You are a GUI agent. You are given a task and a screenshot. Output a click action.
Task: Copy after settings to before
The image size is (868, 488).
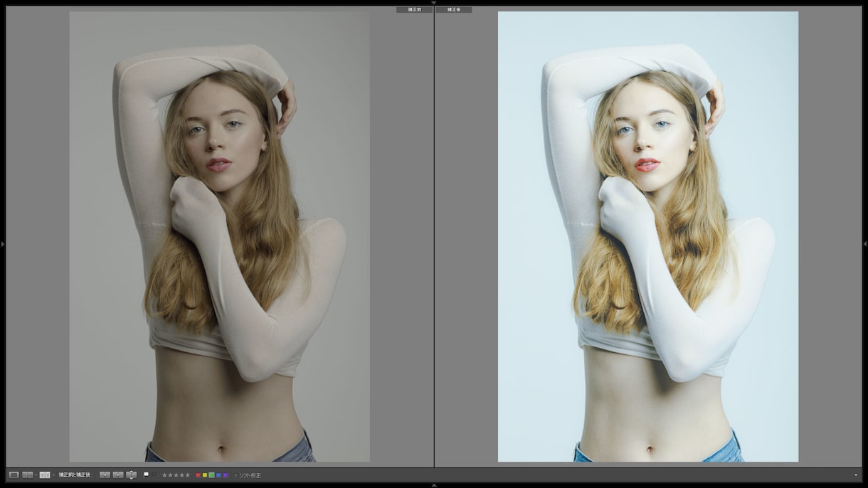coord(118,474)
